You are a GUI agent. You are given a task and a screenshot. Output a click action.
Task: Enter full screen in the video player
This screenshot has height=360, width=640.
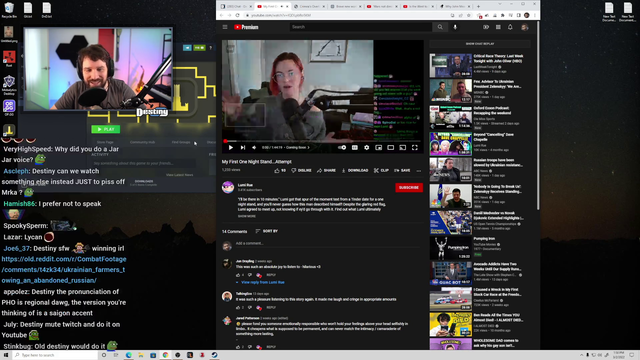(x=415, y=147)
